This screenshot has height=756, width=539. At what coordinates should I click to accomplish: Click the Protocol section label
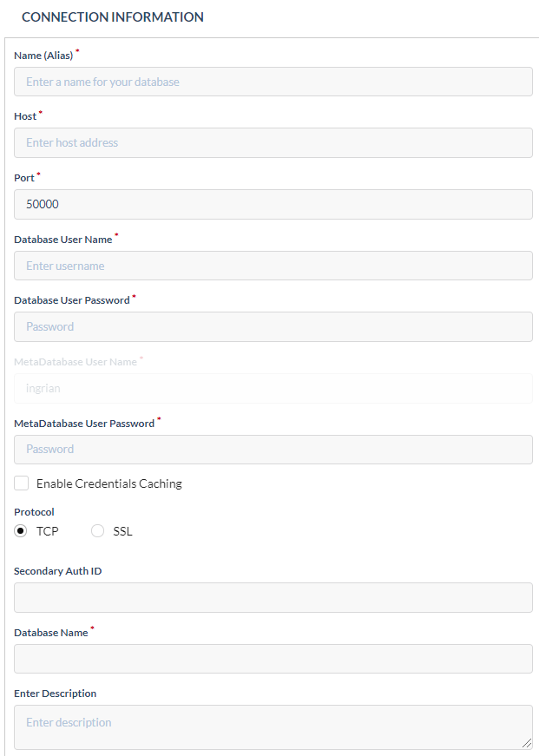coord(34,512)
